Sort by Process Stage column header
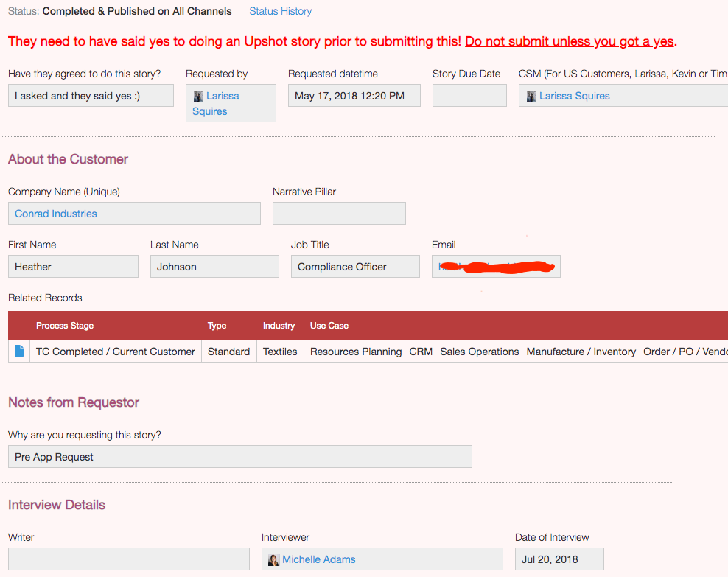Viewport: 728px width, 577px height. (x=65, y=326)
